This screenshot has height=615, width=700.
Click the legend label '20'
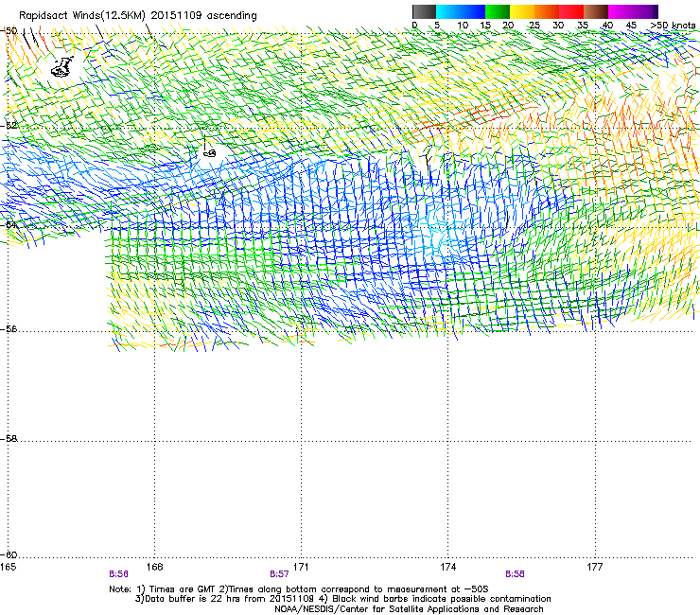pyautogui.click(x=508, y=26)
